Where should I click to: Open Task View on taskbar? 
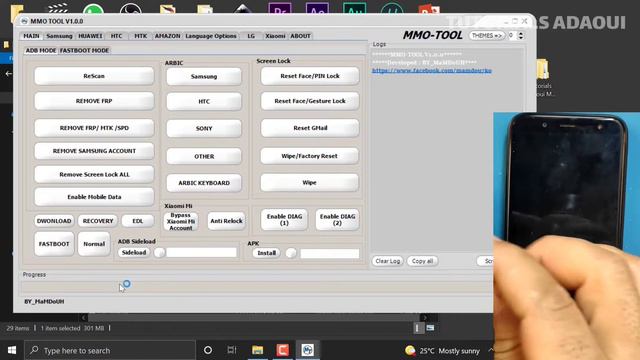pyautogui.click(x=232, y=350)
